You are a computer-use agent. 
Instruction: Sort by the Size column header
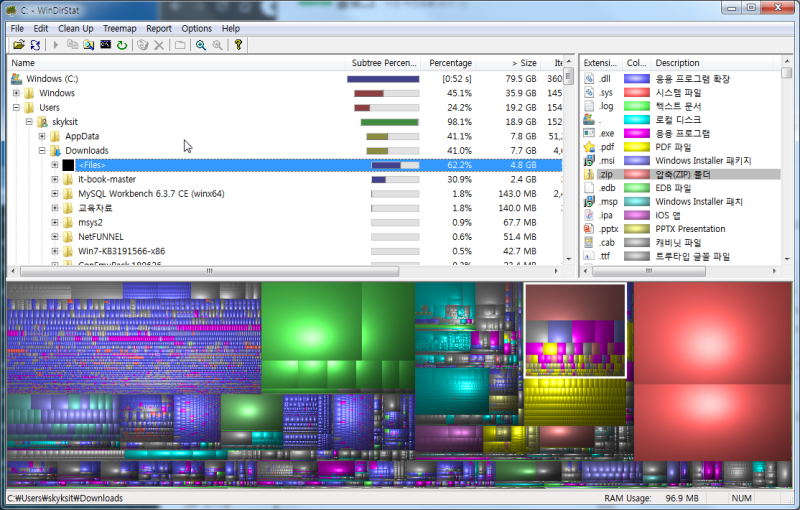[x=509, y=63]
